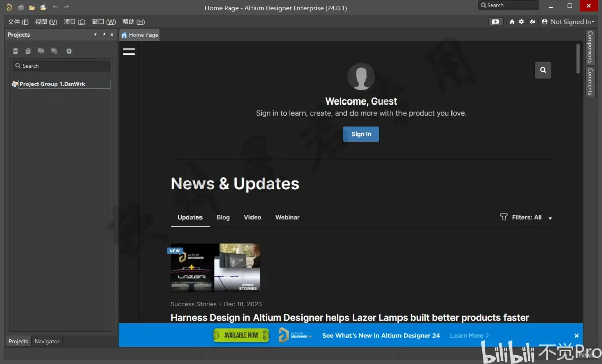Switch to Navigator tab at panel bottom
602x364 pixels.
[x=47, y=341]
